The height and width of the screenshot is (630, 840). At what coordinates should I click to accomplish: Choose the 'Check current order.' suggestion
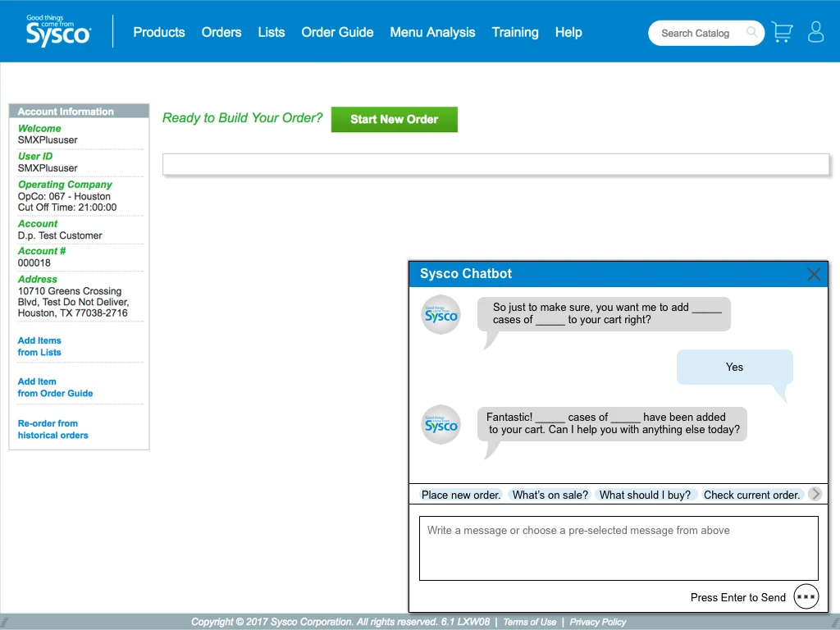pos(751,495)
